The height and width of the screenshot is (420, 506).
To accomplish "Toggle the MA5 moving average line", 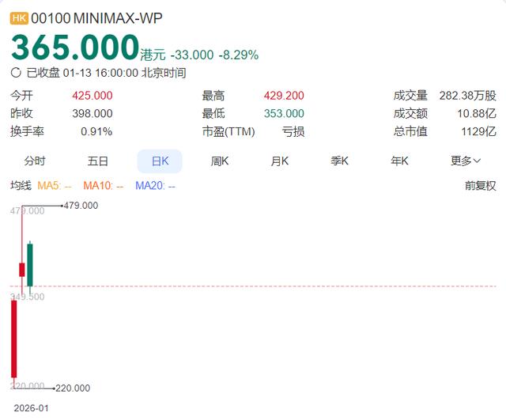I will [55, 186].
